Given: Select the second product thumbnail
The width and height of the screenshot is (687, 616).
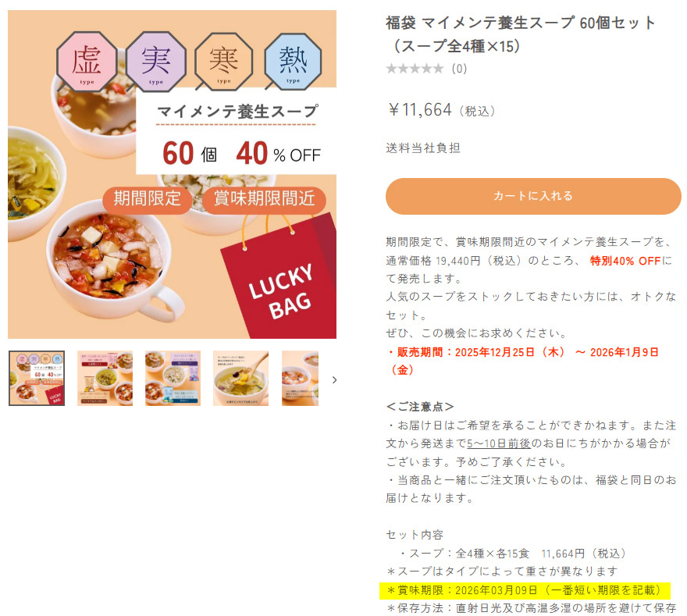Looking at the screenshot, I should click(x=105, y=378).
